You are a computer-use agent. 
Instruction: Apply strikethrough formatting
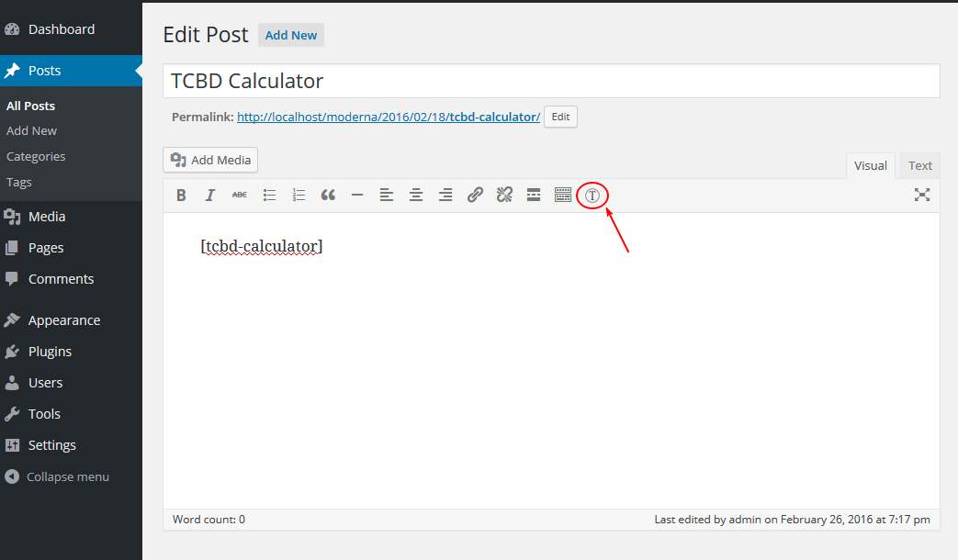pos(240,195)
